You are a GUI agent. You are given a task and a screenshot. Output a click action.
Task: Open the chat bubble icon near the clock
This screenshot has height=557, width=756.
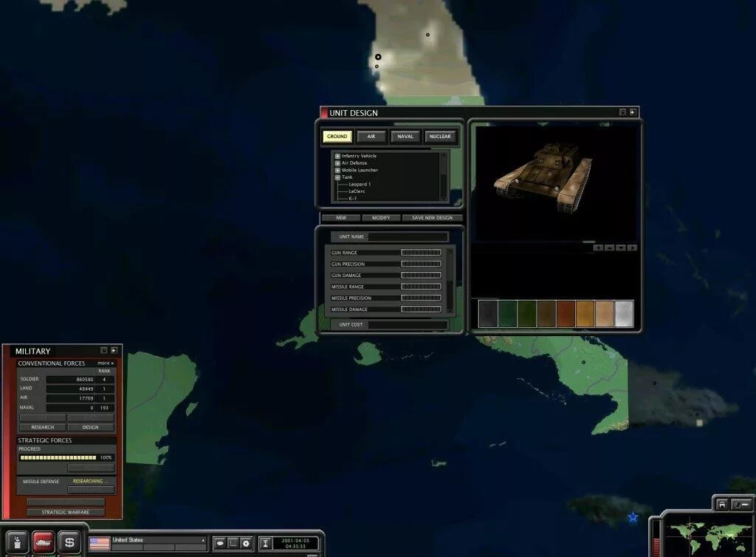tap(221, 542)
